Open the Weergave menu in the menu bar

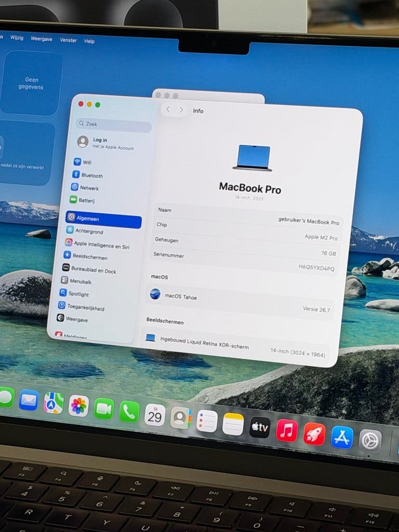point(42,38)
